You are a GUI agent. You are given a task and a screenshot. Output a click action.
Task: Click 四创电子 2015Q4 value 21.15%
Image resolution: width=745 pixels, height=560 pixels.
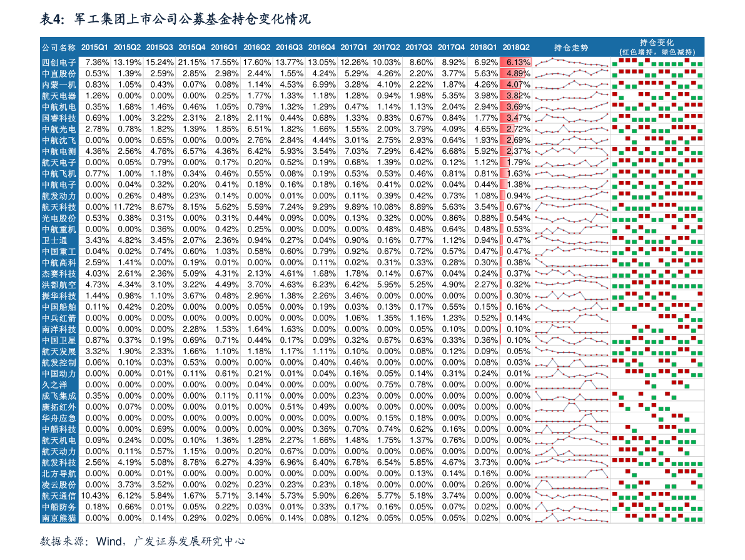[x=192, y=63]
